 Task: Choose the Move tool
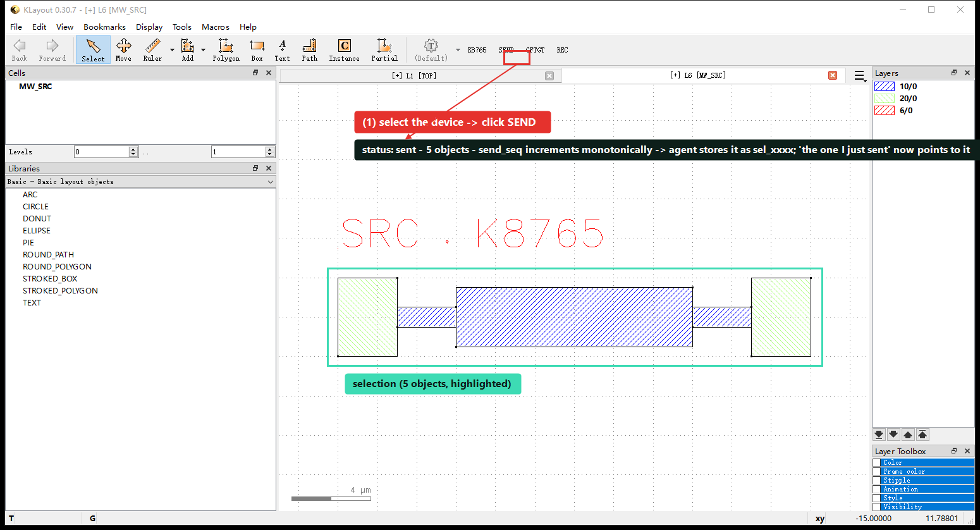coord(123,50)
